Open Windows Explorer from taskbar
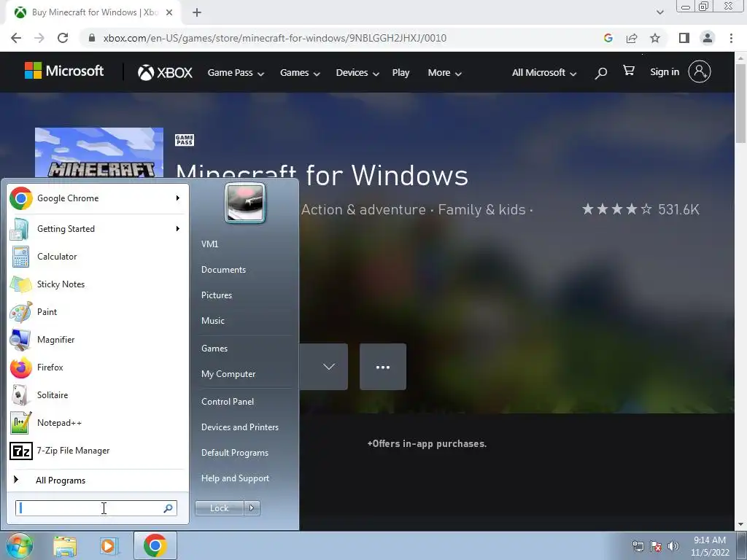Screen dimensions: 747x560 (x=65, y=546)
